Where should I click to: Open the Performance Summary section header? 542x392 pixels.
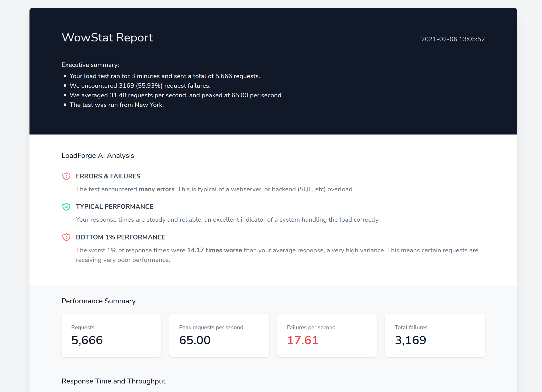[99, 301]
